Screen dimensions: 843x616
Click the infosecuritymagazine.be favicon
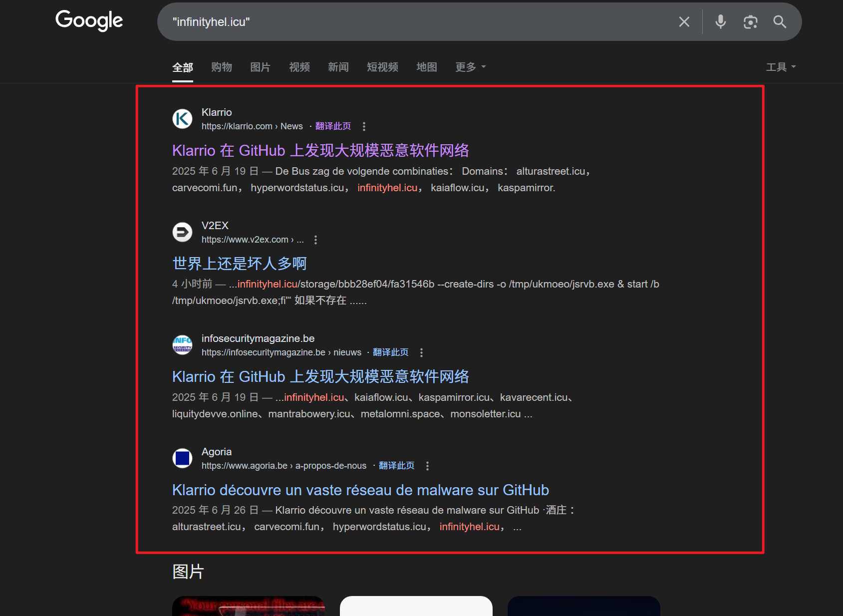click(x=182, y=345)
